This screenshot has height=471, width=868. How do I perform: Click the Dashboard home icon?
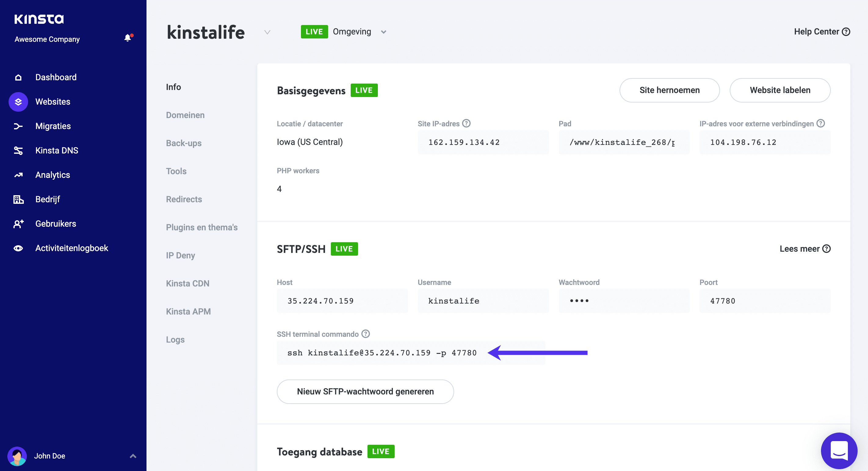pyautogui.click(x=18, y=77)
